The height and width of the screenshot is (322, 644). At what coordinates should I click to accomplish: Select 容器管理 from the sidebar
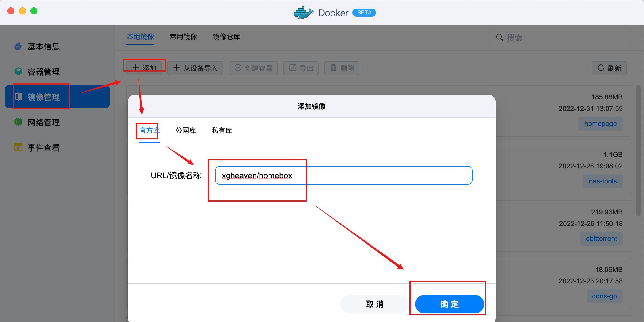pyautogui.click(x=43, y=72)
